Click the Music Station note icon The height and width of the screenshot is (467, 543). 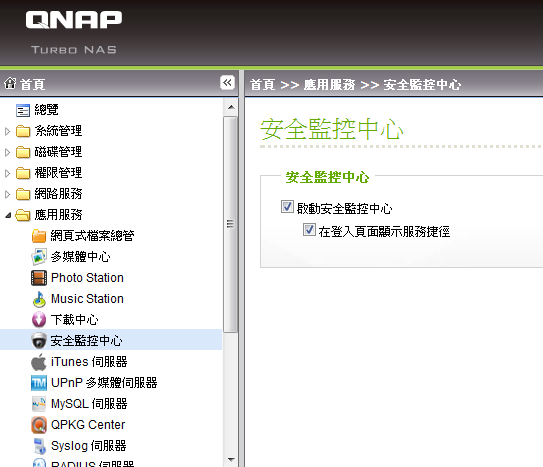(x=39, y=299)
